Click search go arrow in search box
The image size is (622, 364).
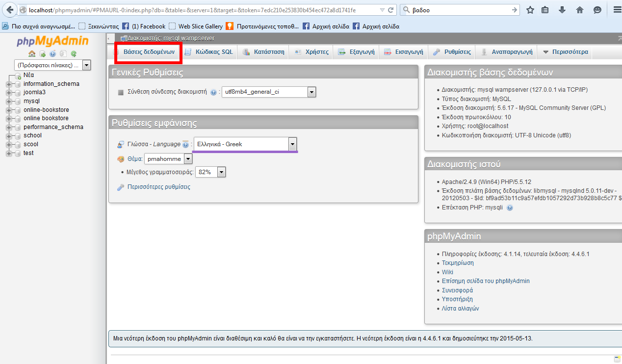tap(515, 10)
